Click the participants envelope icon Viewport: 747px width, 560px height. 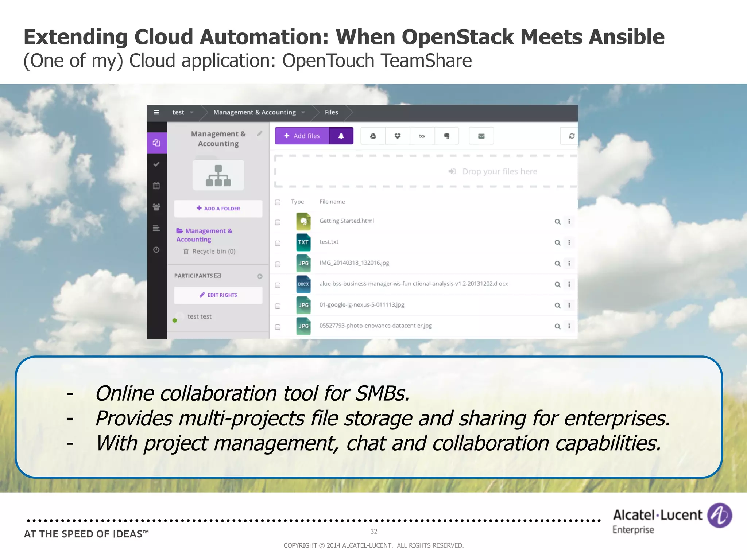218,276
